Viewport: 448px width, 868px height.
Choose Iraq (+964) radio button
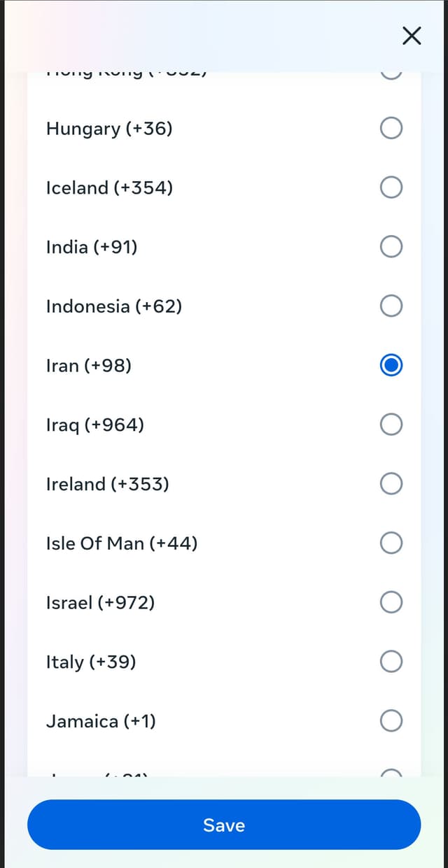(x=391, y=424)
